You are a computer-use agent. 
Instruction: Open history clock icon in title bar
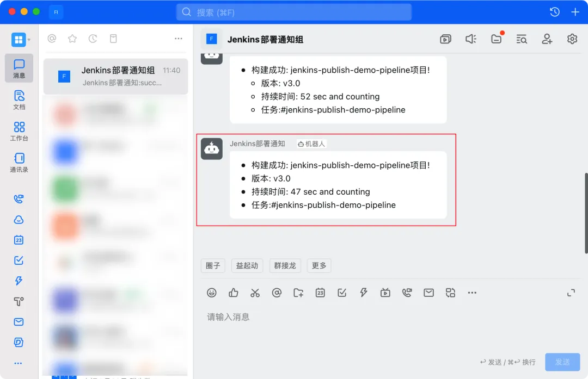(x=555, y=12)
